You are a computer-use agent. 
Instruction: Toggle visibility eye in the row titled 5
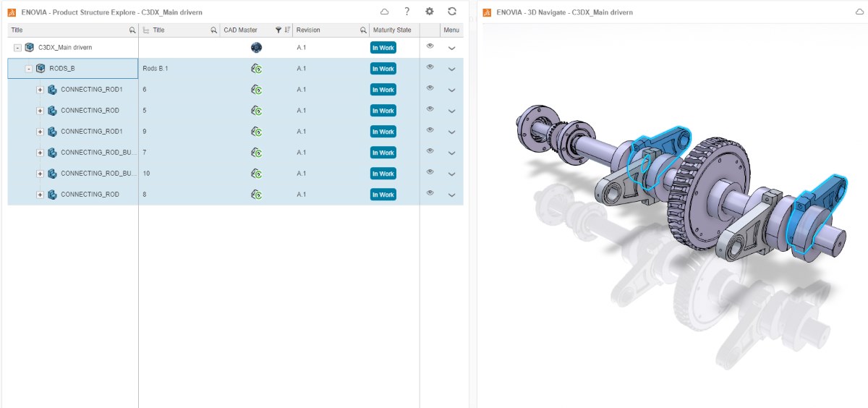(x=430, y=109)
